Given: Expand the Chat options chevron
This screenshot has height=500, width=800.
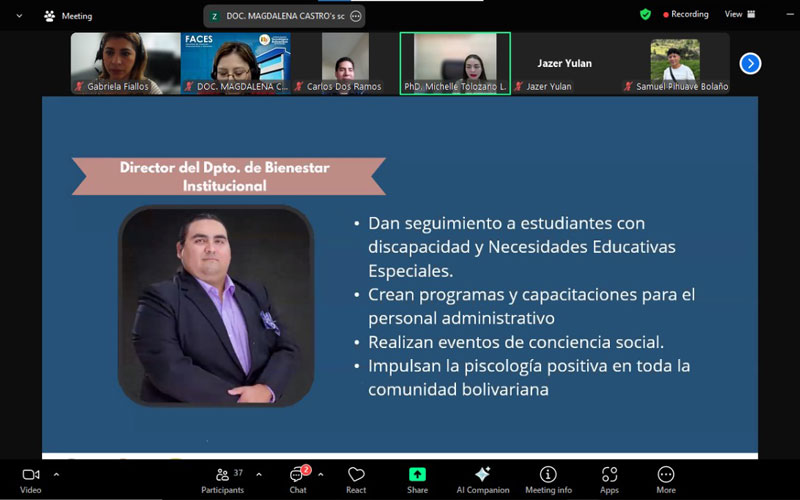Looking at the screenshot, I should point(320,474).
